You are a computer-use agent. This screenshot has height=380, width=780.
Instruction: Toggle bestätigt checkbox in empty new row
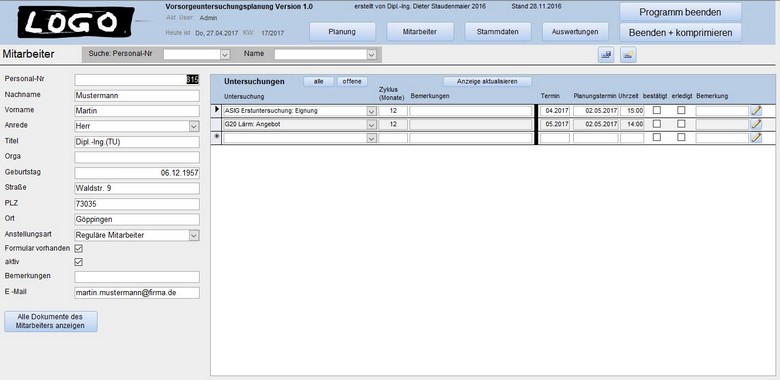657,137
